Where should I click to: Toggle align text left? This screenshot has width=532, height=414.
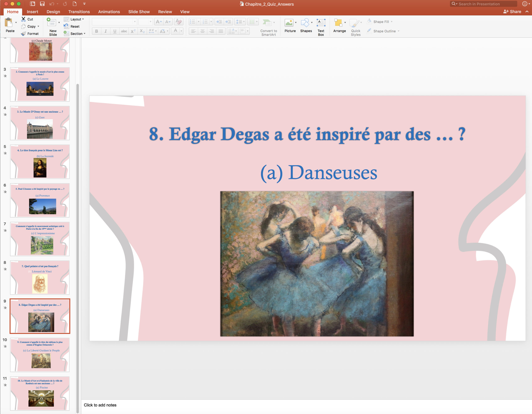click(193, 31)
